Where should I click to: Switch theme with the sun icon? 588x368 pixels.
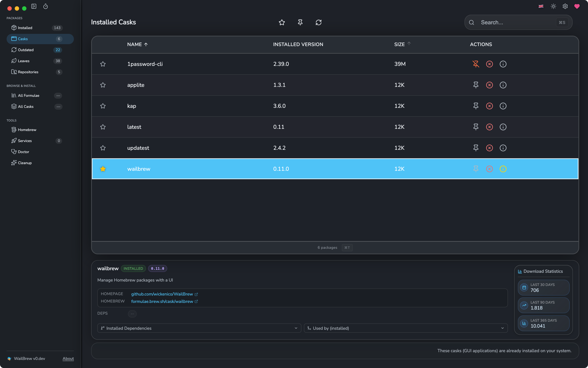click(x=553, y=6)
